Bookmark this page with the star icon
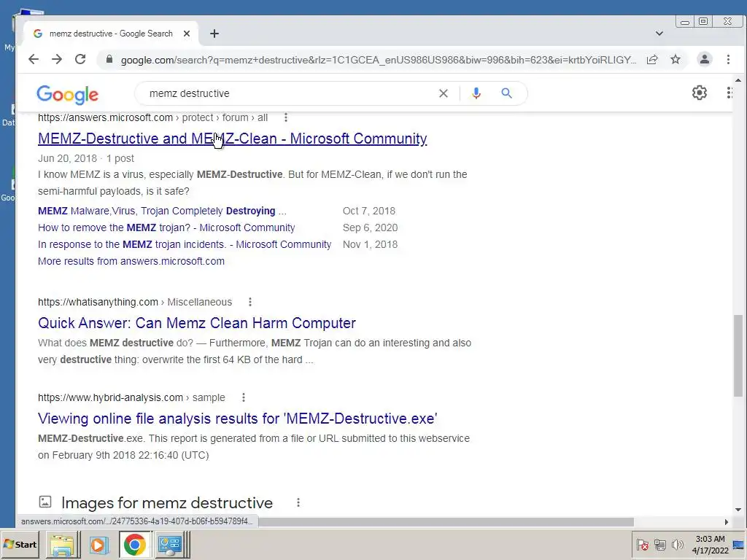 (676, 60)
